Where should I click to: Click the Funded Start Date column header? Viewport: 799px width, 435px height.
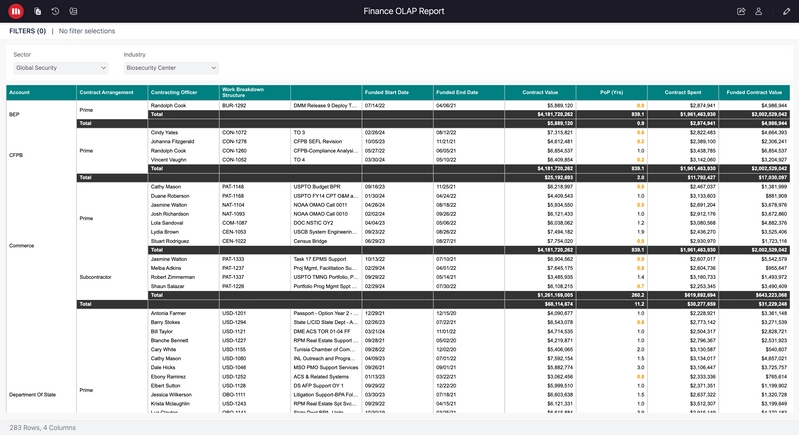pyautogui.click(x=387, y=92)
